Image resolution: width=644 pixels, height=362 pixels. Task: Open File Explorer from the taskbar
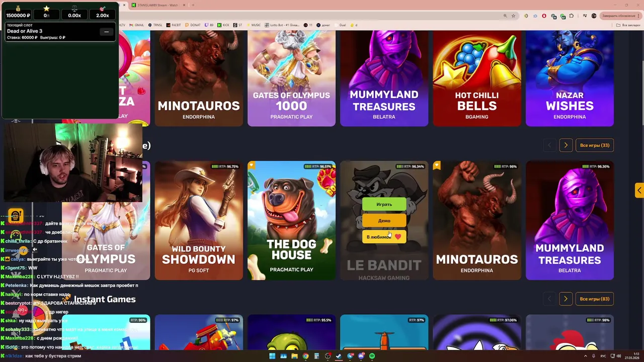point(294,356)
